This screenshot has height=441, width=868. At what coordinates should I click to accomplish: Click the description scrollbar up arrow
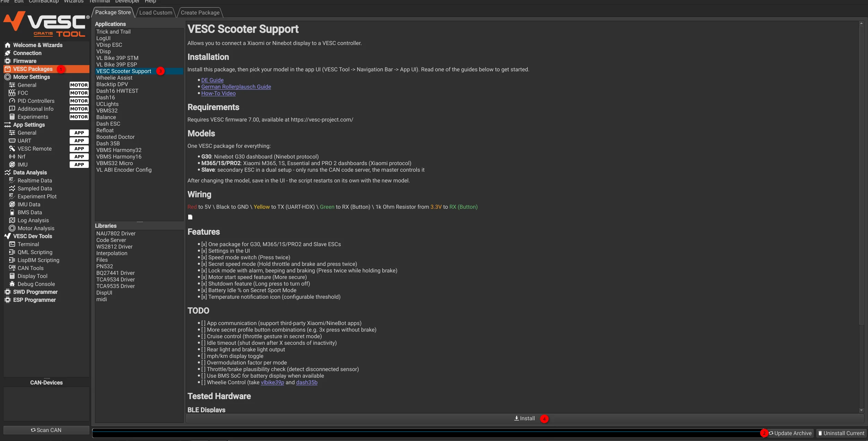(861, 24)
